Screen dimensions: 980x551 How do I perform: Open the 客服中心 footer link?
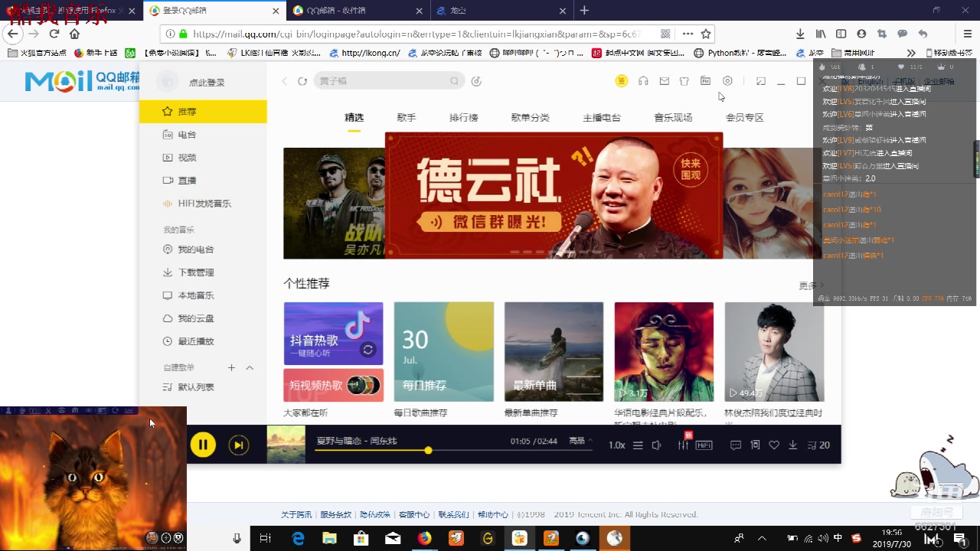click(414, 514)
